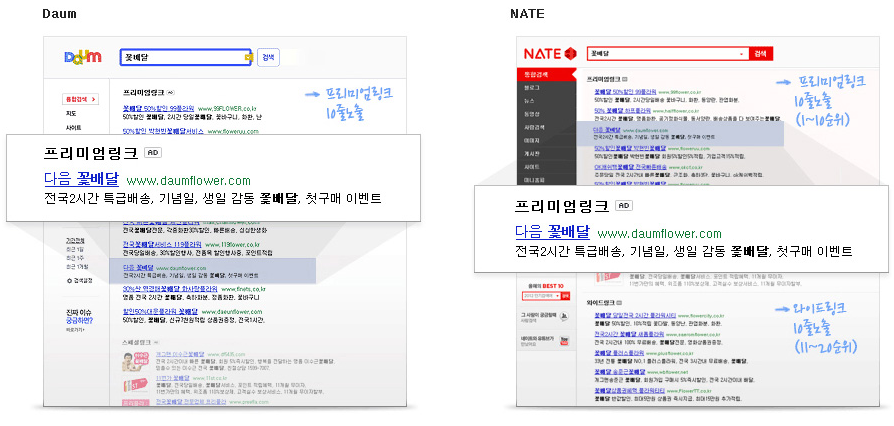Open NATE link 꽃배달 당일전국 2시간 플라워시티

(x=635, y=314)
